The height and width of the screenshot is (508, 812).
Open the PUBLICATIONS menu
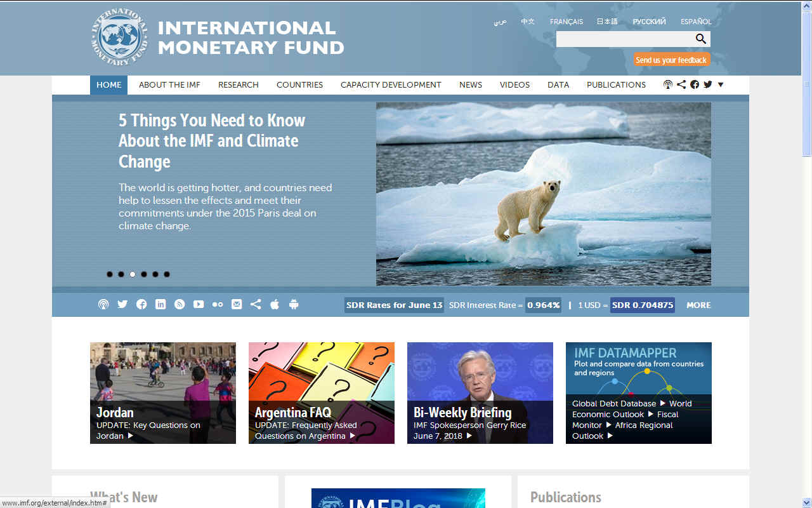click(x=616, y=85)
